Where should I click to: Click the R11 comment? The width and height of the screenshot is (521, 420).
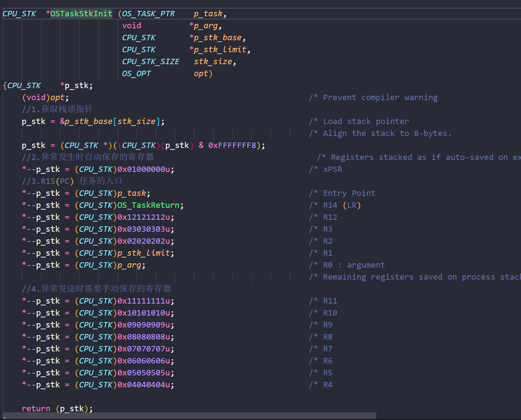pyautogui.click(x=323, y=301)
